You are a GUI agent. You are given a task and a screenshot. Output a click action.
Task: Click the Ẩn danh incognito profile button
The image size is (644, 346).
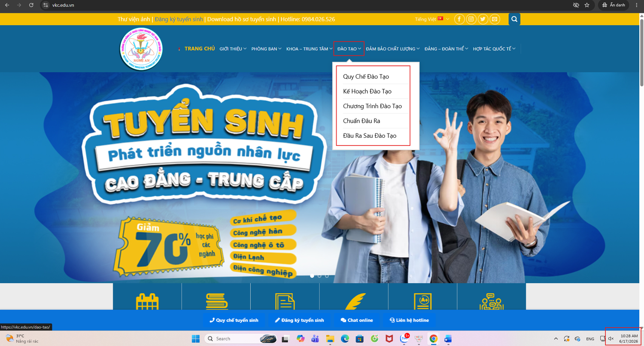tap(614, 5)
